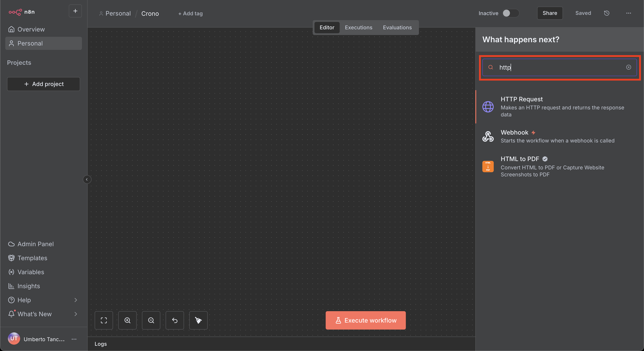
Task: Switch to the Evaluations tab
Action: tap(397, 28)
